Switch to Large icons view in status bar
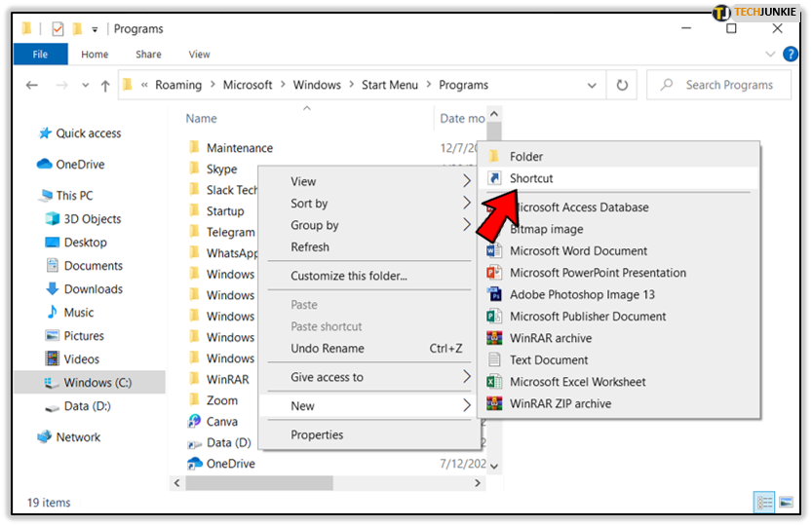Image resolution: width=812 pixels, height=526 pixels. point(786,502)
